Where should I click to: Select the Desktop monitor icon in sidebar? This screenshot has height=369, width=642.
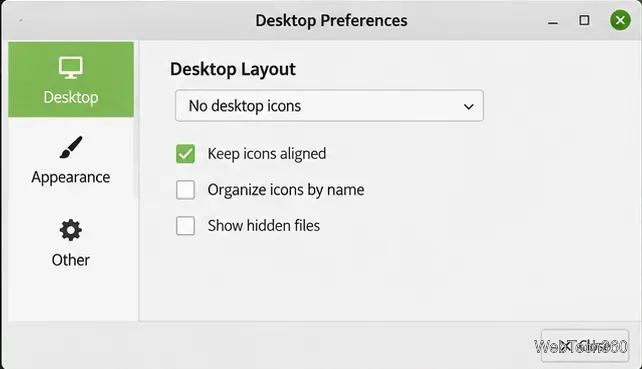pyautogui.click(x=70, y=68)
